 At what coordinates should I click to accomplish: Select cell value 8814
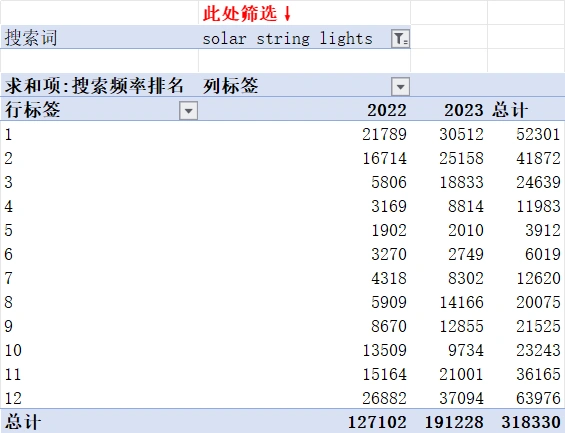pos(466,206)
